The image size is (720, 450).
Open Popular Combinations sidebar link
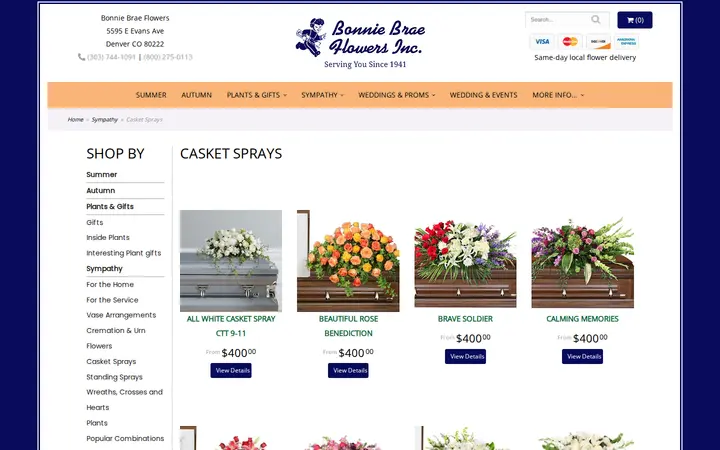tap(125, 439)
